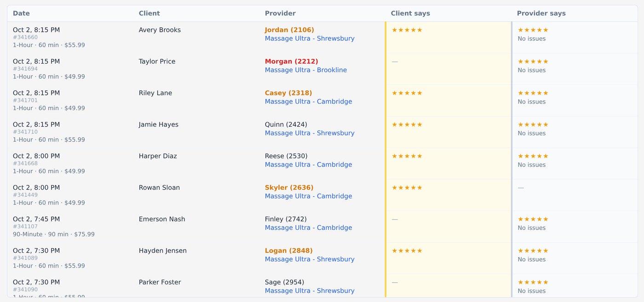The image size is (644, 302).
Task: Click provider star rating in Parker Foster row
Action: pos(533,282)
